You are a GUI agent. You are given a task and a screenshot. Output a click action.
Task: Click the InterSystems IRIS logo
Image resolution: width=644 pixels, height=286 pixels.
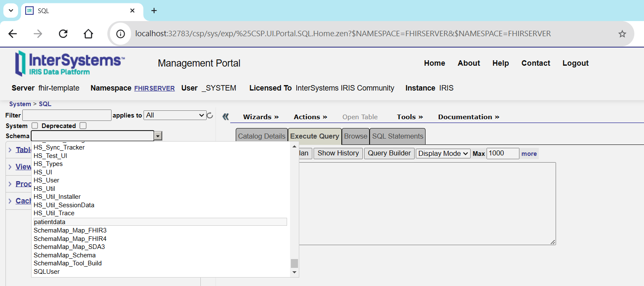pos(70,63)
